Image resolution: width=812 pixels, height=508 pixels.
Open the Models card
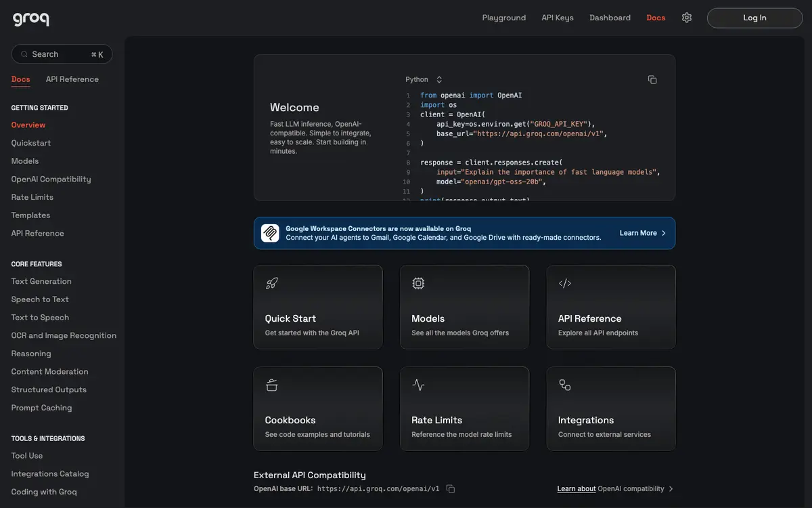click(x=464, y=307)
